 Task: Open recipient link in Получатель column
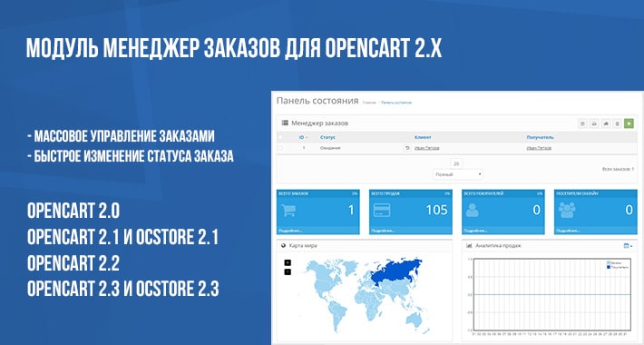click(539, 148)
